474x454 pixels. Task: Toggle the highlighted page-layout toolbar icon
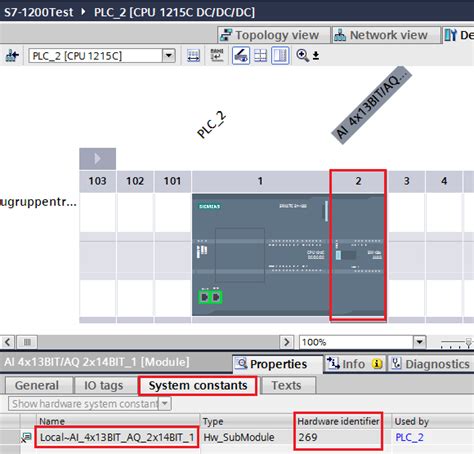(x=280, y=55)
